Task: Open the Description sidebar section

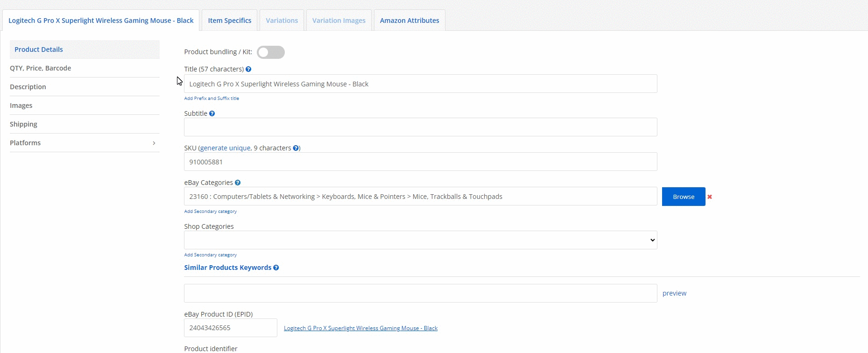Action: [x=85, y=87]
